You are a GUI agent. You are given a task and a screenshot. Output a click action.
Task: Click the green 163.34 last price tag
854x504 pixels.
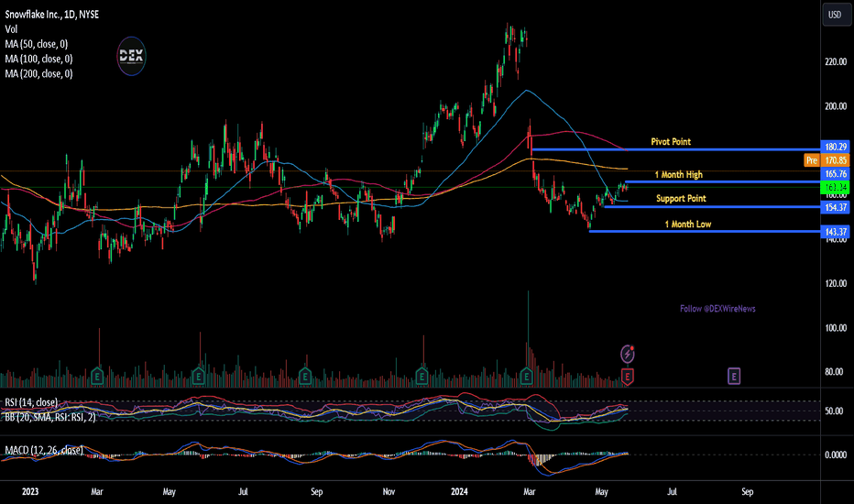point(836,188)
